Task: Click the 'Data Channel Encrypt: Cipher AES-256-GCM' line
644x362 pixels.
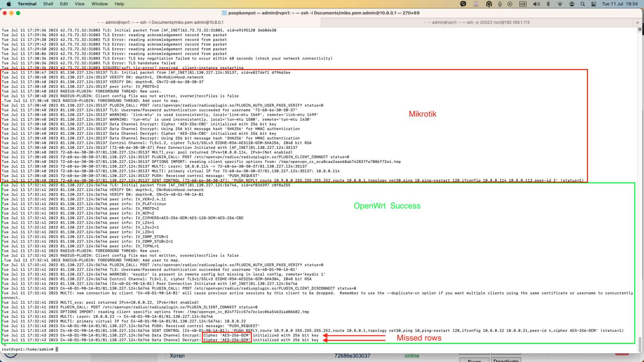Action: (160, 335)
